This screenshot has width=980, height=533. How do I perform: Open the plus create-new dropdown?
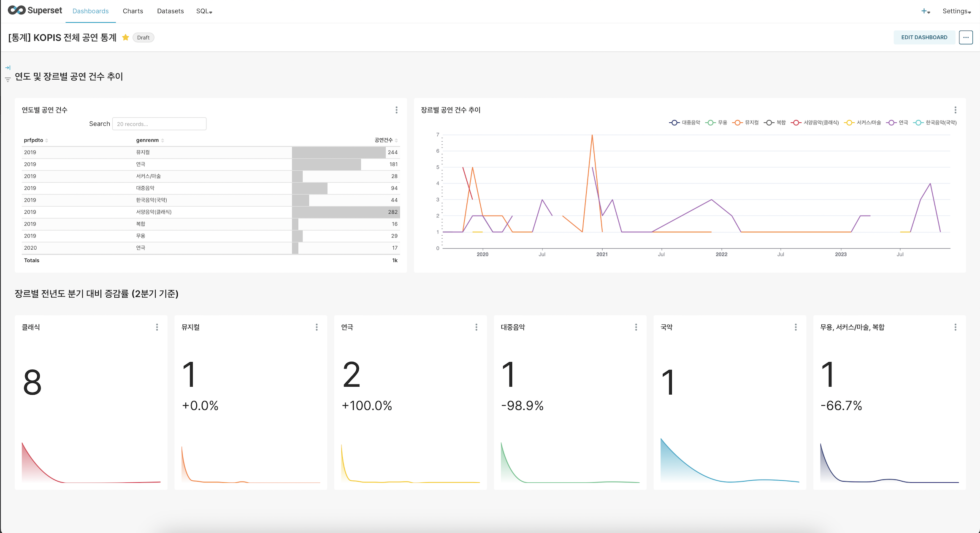tap(926, 11)
